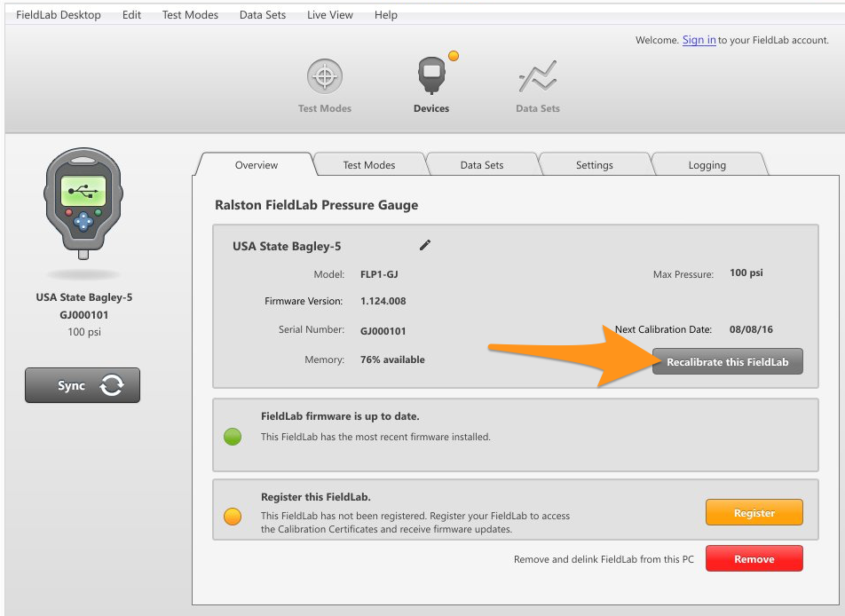The width and height of the screenshot is (845, 616).
Task: Click Recalibrate this FieldLab button
Action: tap(728, 361)
